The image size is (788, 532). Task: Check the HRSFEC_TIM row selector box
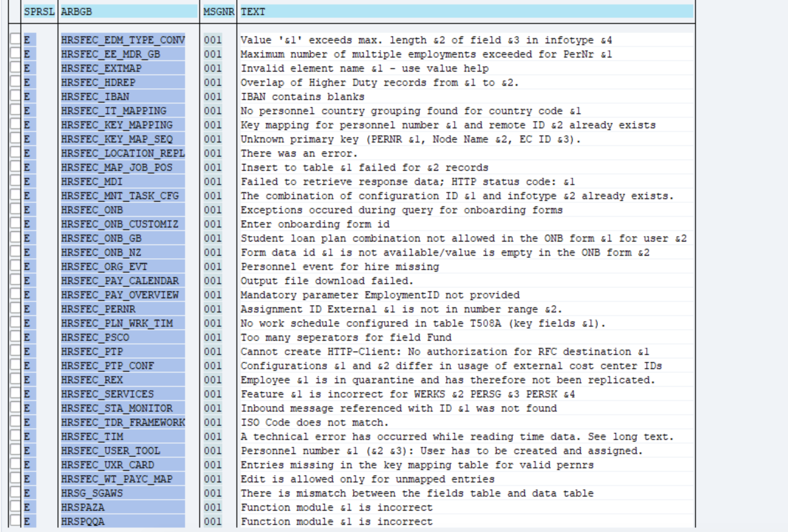(15, 436)
